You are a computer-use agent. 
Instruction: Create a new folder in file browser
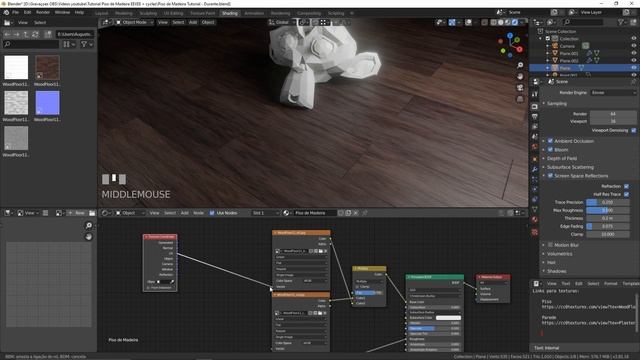tap(48, 34)
